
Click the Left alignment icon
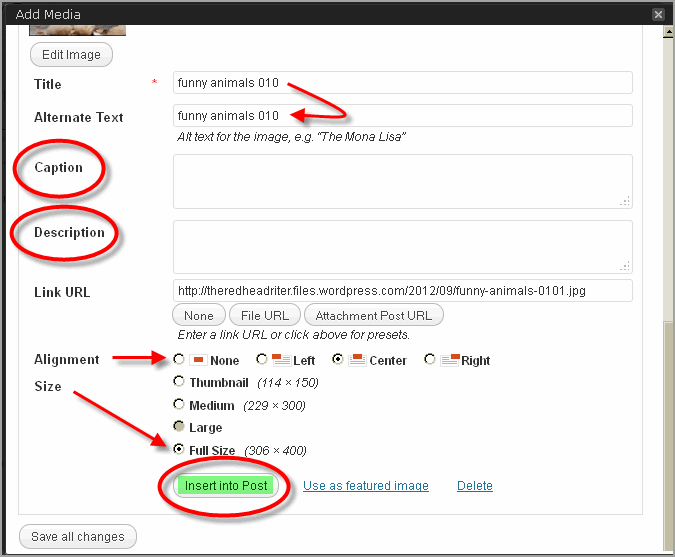click(282, 360)
